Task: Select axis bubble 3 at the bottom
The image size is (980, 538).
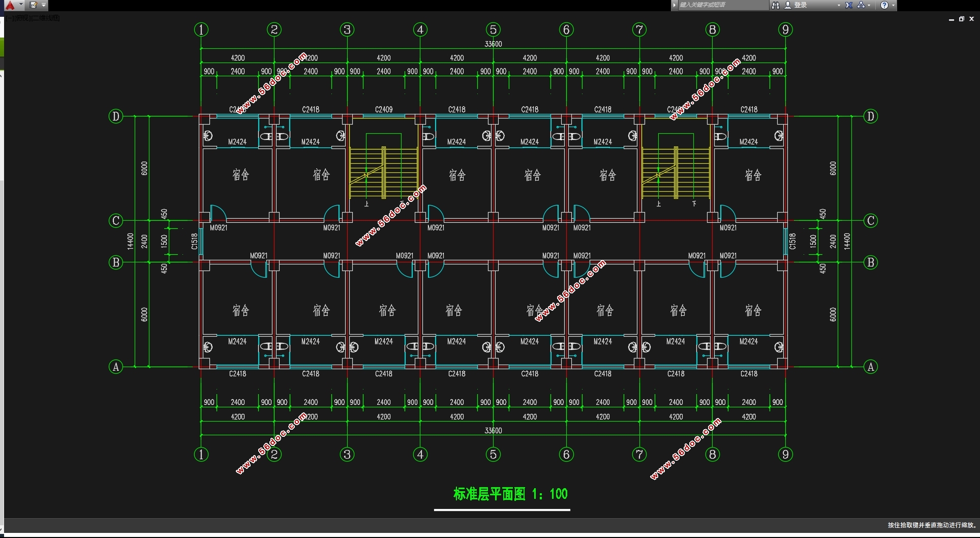Action: 347,454
